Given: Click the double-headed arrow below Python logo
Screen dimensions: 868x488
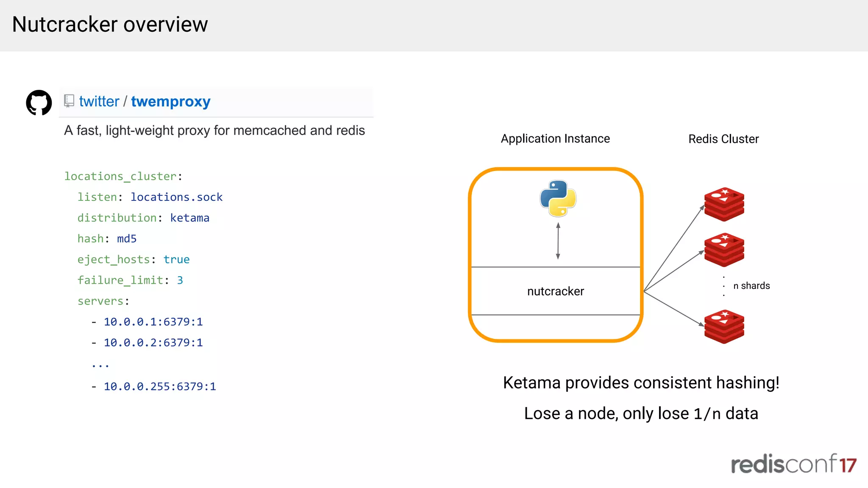Looking at the screenshot, I should click(x=558, y=241).
